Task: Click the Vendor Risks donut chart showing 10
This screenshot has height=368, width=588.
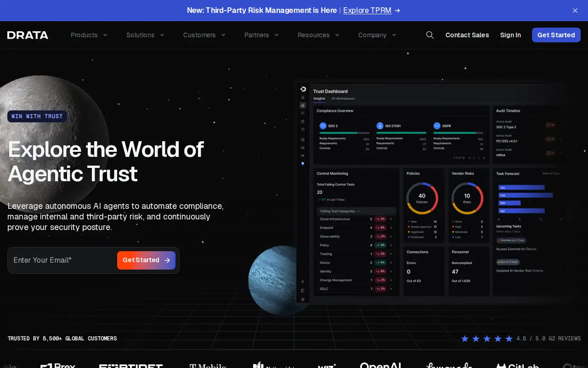Action: click(467, 198)
